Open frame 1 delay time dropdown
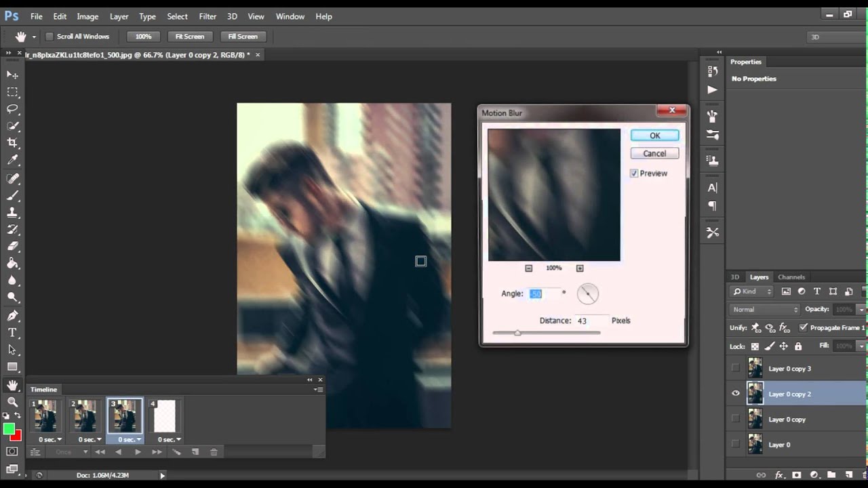 tap(49, 440)
